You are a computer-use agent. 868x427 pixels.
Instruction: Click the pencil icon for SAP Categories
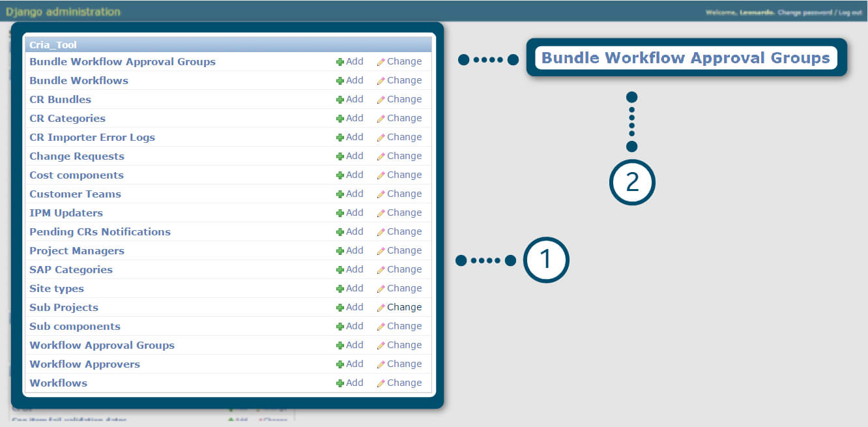click(381, 270)
